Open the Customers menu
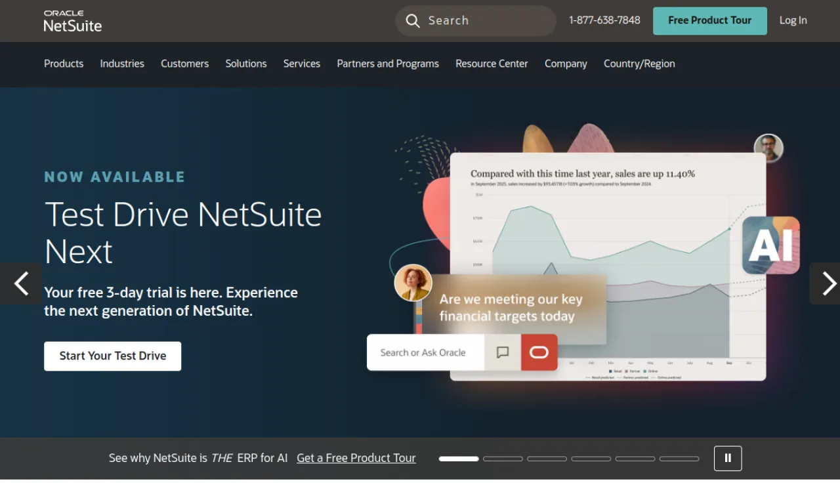This screenshot has width=840, height=504. click(x=184, y=64)
